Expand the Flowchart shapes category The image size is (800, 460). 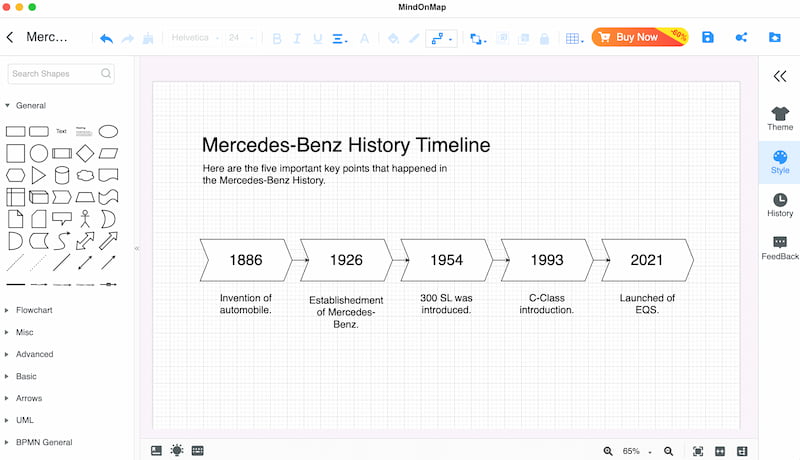coord(29,310)
